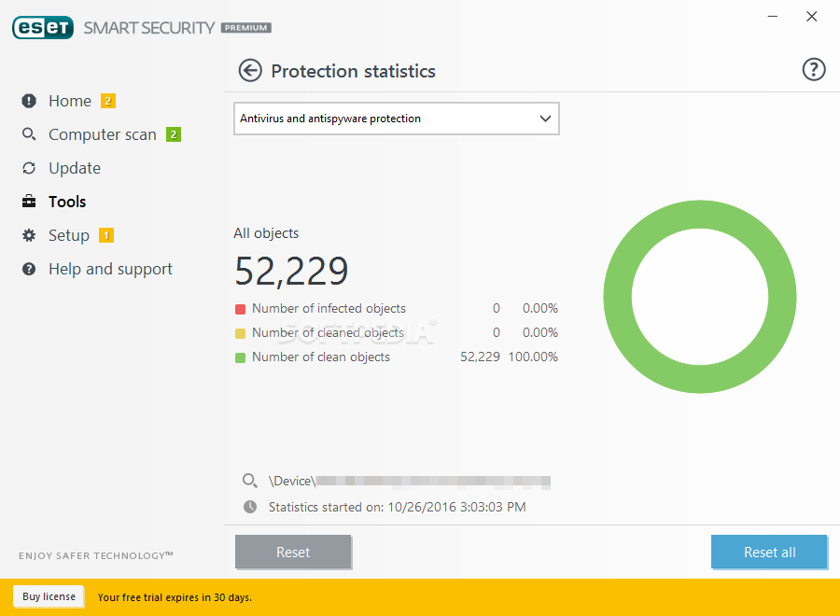The width and height of the screenshot is (840, 616).
Task: Click 'Your free trial expires in 30 days'
Action: [x=175, y=597]
